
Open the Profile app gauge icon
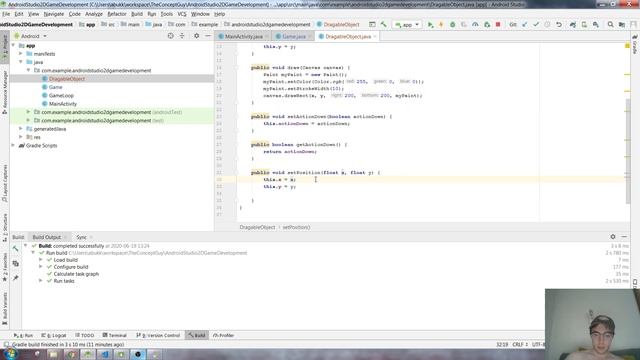click(x=475, y=24)
